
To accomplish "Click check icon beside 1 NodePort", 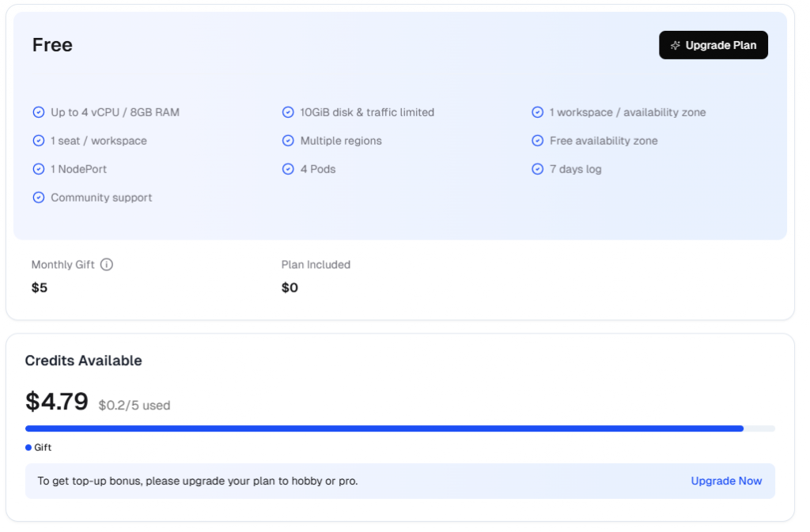I will click(39, 169).
